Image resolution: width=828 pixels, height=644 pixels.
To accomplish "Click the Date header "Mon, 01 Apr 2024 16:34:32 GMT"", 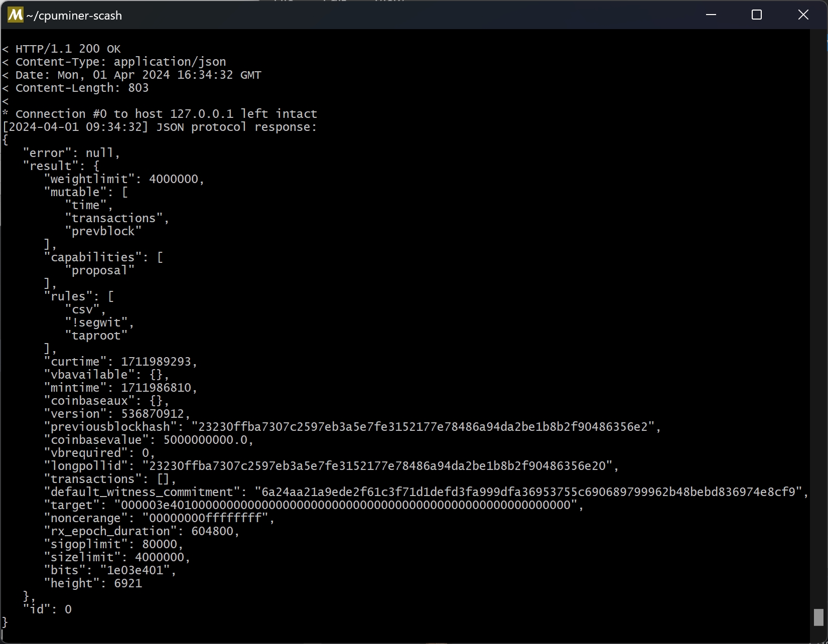I will tap(159, 75).
